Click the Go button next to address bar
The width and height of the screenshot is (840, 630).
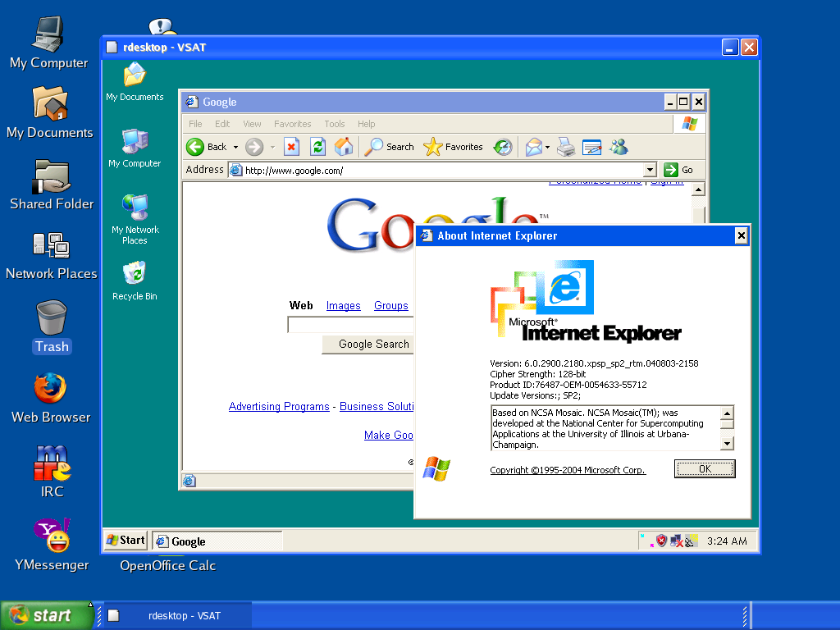click(678, 171)
